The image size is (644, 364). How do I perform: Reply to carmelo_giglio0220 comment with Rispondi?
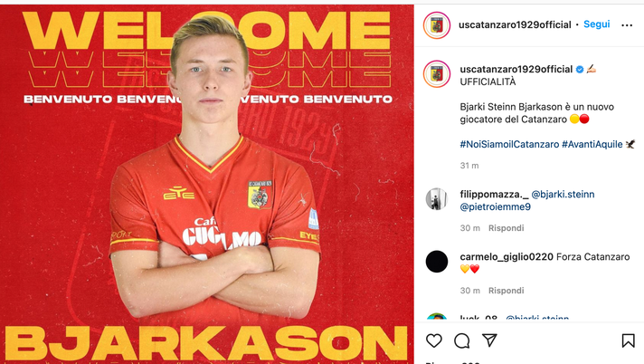click(506, 291)
